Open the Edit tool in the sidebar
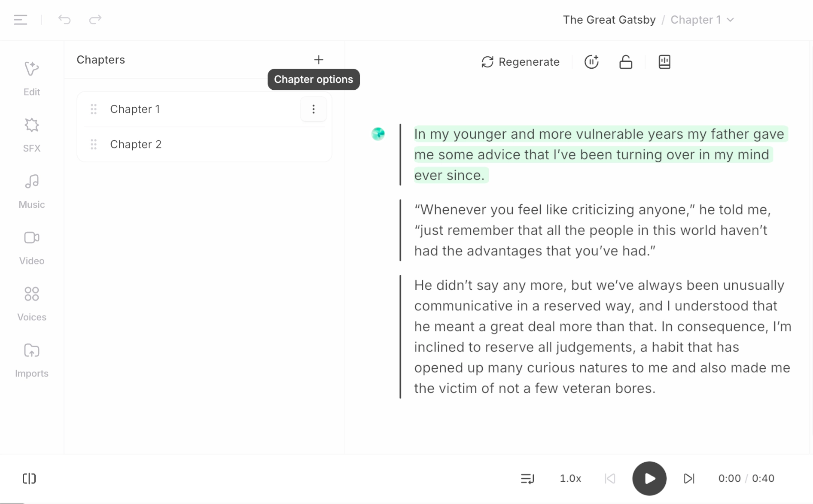Screen dimensions: 813x504 coord(31,78)
